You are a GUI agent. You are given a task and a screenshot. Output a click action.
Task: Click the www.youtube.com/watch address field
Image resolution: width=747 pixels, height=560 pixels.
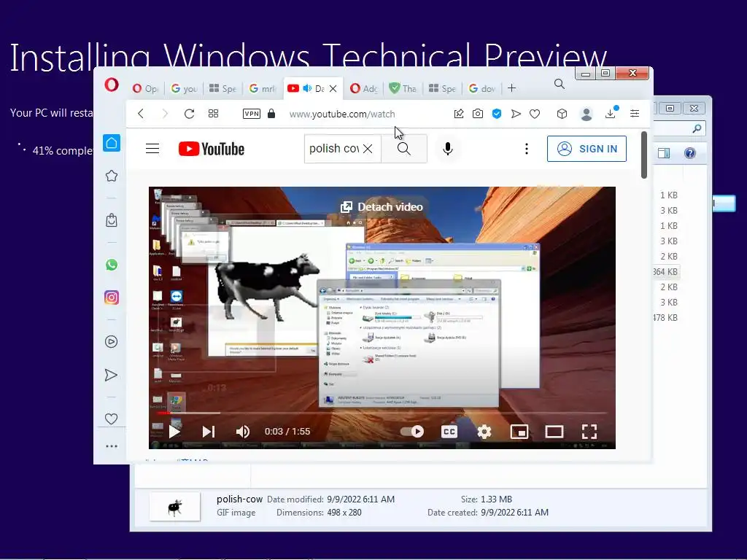point(342,114)
